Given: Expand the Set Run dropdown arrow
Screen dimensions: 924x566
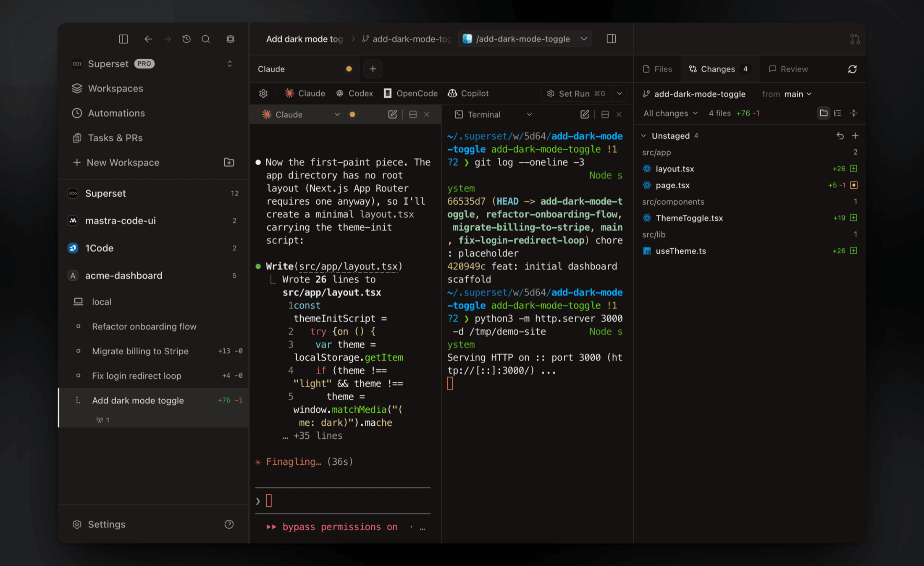Looking at the screenshot, I should (x=619, y=93).
